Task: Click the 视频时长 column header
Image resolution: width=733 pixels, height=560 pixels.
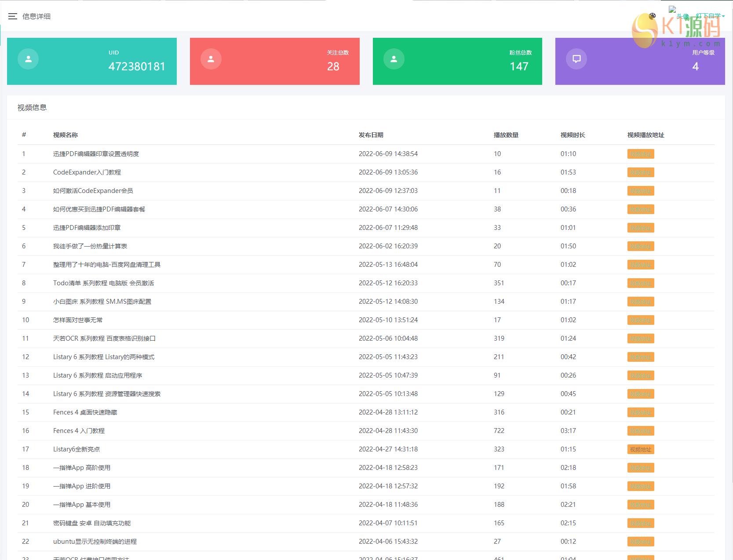Action: tap(573, 135)
